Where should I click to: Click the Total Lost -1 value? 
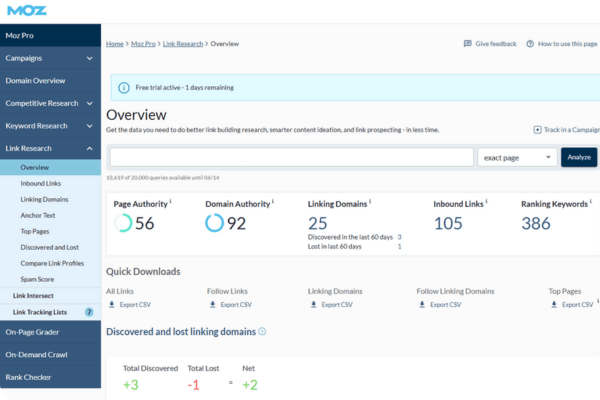click(x=194, y=385)
